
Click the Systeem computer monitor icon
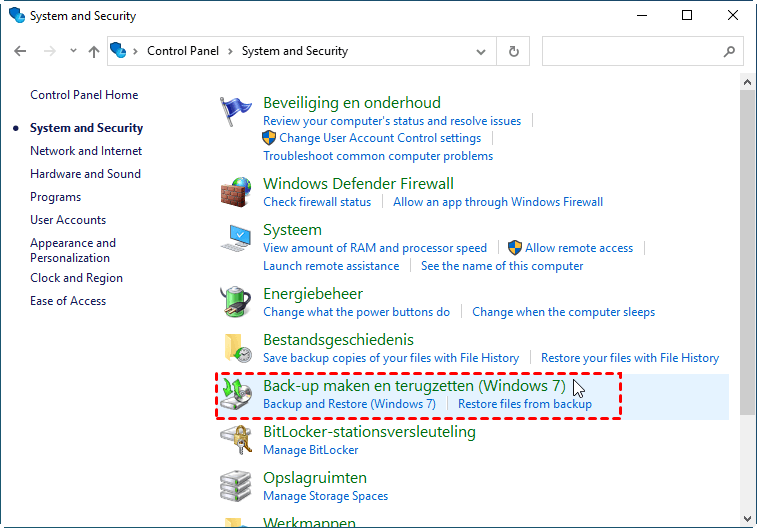[236, 238]
